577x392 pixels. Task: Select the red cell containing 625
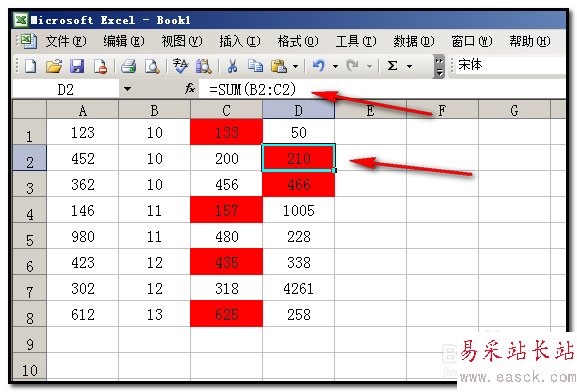[x=226, y=314]
